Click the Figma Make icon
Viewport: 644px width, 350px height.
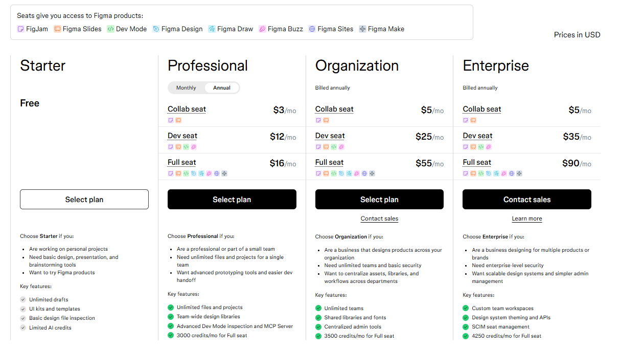point(362,29)
